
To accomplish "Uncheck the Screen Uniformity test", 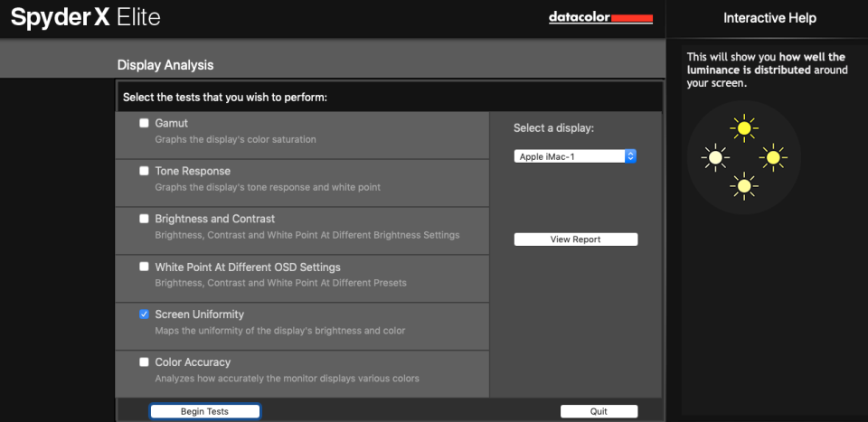I will [x=144, y=314].
